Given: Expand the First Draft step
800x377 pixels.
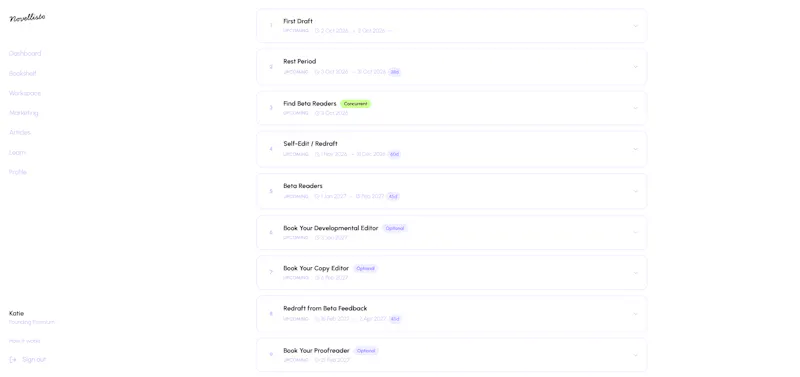Looking at the screenshot, I should click(635, 26).
